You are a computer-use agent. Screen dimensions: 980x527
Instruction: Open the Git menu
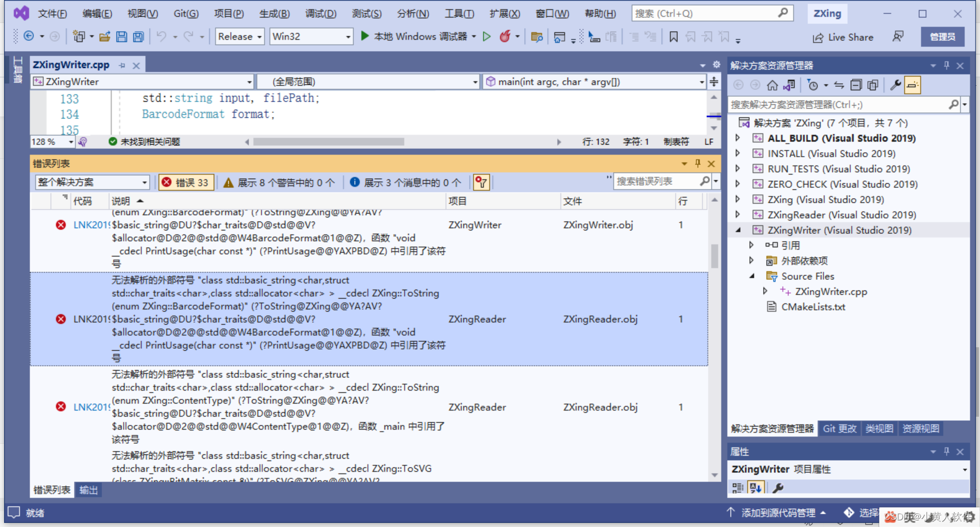pyautogui.click(x=186, y=13)
